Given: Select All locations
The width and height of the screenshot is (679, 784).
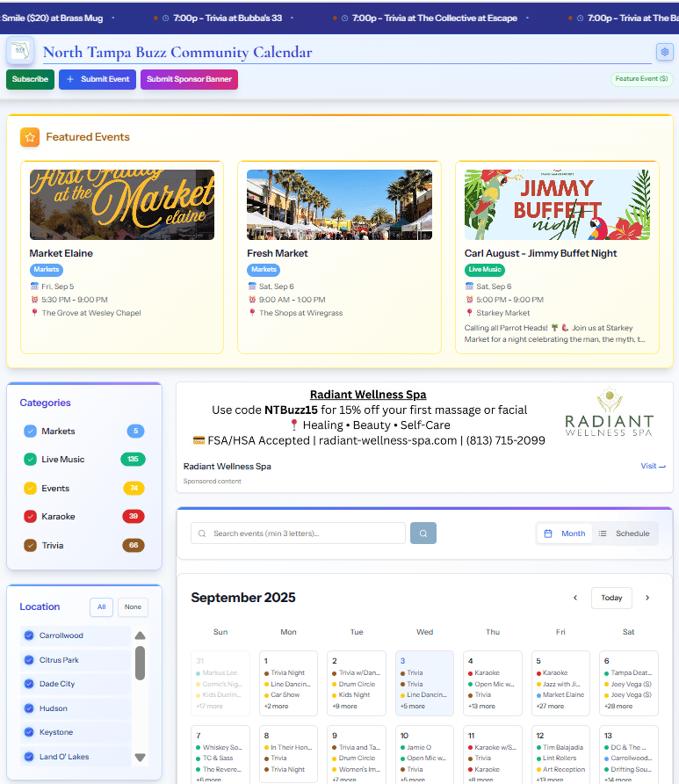Looking at the screenshot, I should 101,607.
